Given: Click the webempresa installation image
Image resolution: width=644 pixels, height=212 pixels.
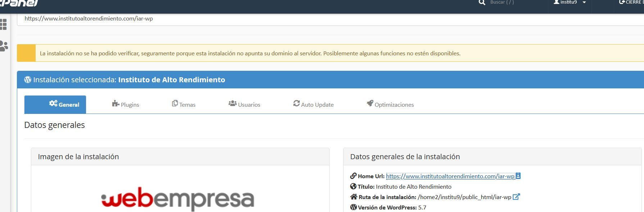Looking at the screenshot, I should (x=178, y=198).
